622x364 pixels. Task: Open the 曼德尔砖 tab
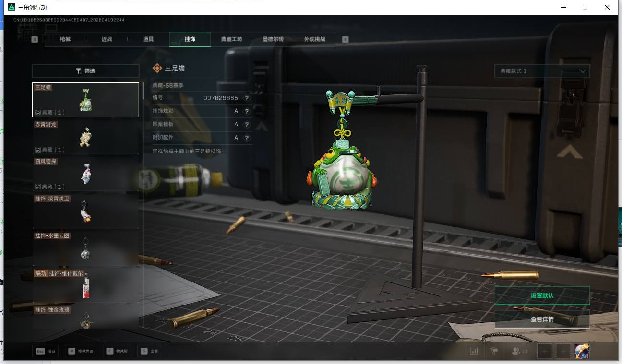[273, 39]
